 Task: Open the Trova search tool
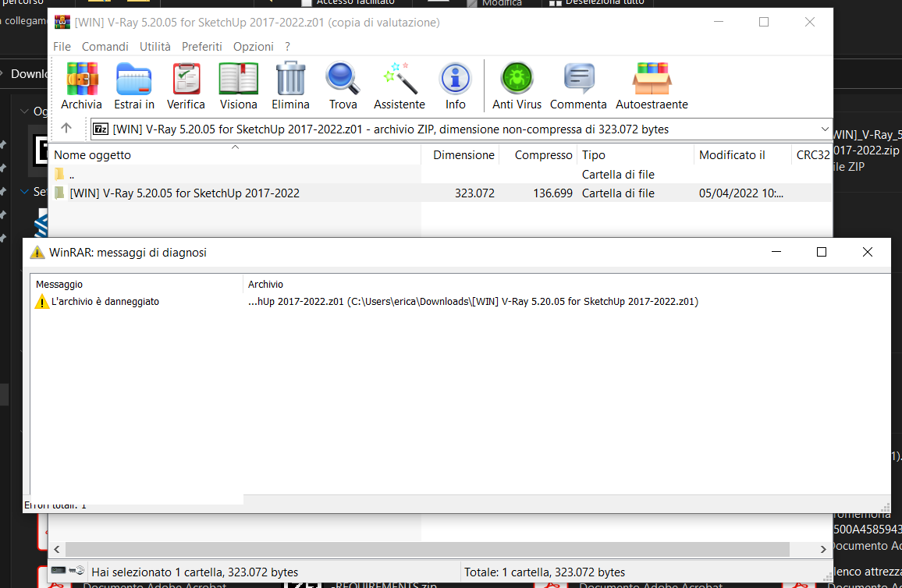343,86
